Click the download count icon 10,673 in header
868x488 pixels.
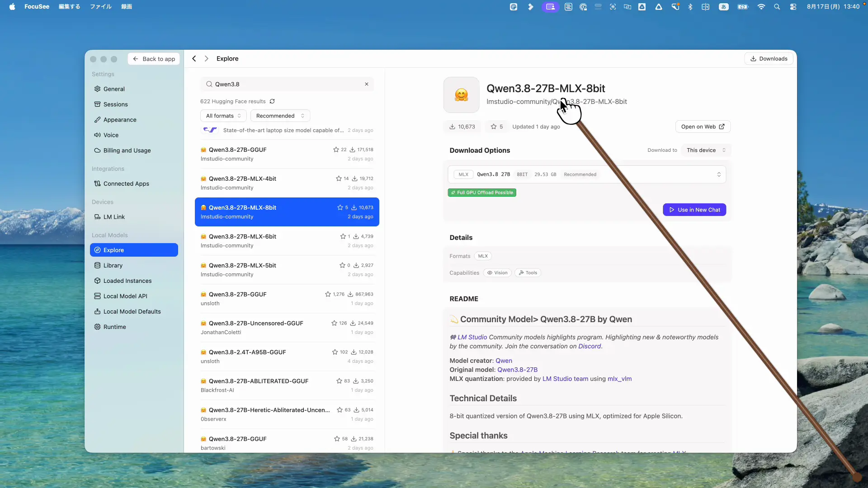click(x=452, y=127)
